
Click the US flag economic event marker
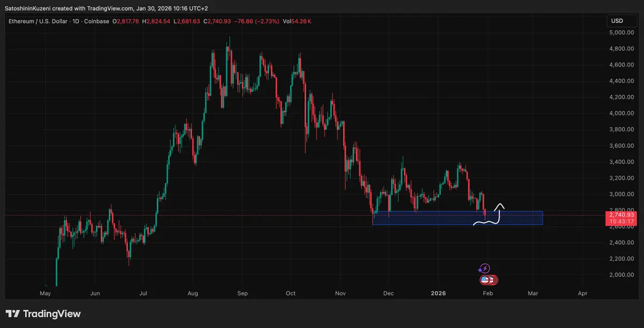click(485, 280)
